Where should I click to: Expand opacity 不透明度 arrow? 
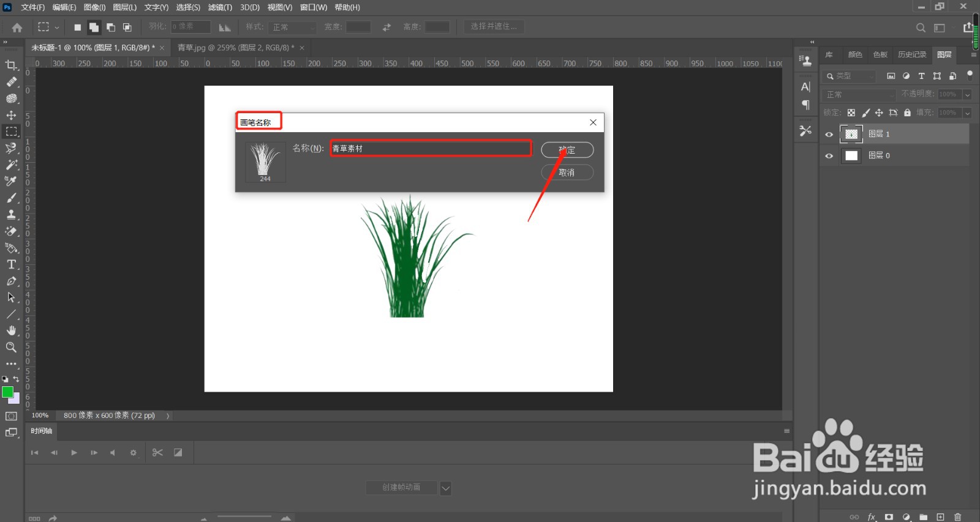pyautogui.click(x=967, y=95)
